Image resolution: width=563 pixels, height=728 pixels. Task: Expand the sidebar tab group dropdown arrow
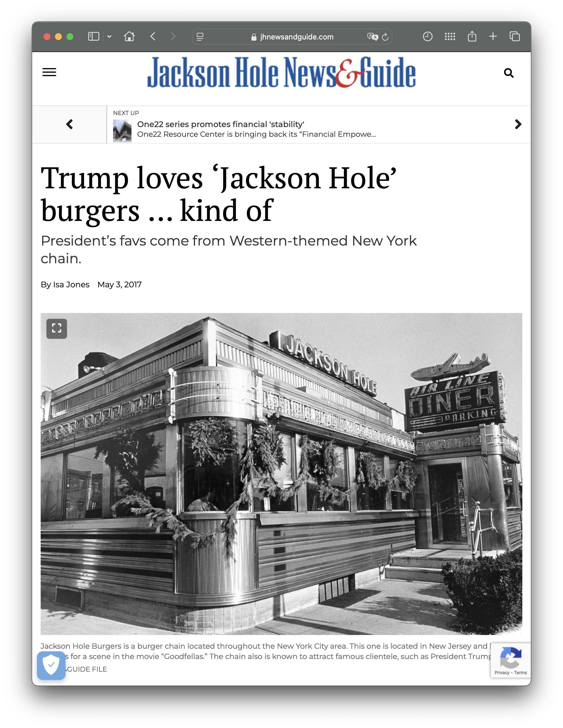[x=109, y=37]
